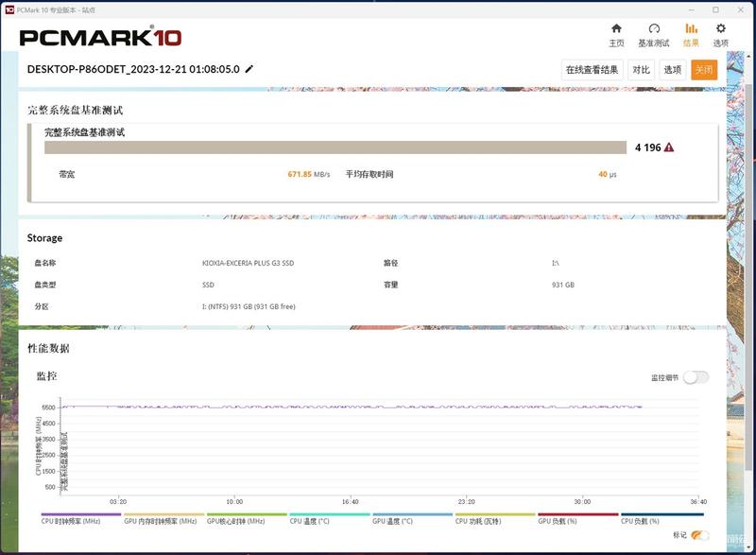
Task: Toggle CPU 负载 (%) legend series
Action: [662, 519]
